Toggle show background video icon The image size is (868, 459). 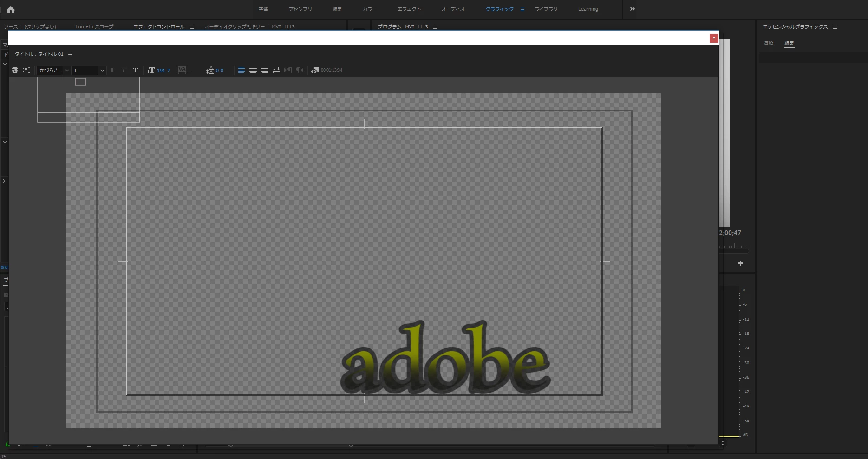pyautogui.click(x=314, y=70)
